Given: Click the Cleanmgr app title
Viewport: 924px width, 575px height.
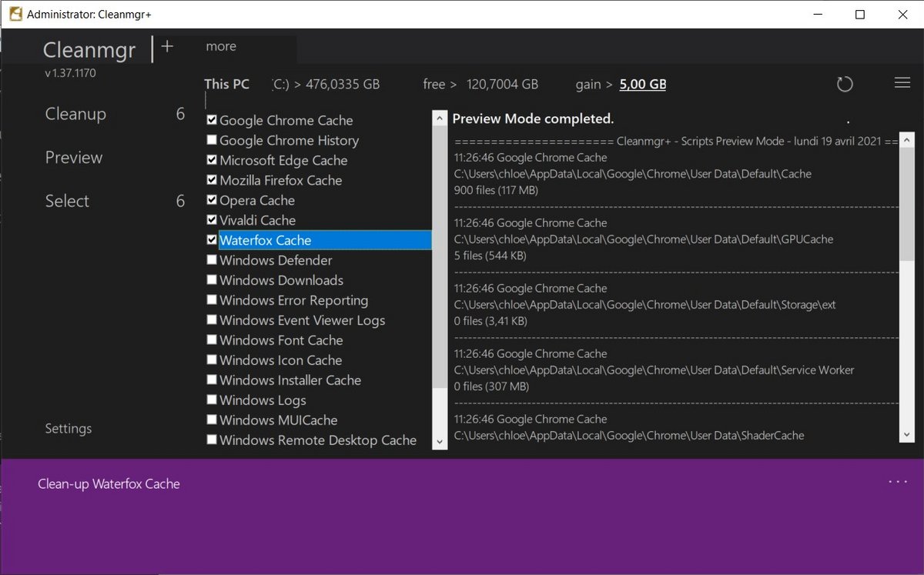Looking at the screenshot, I should click(89, 50).
